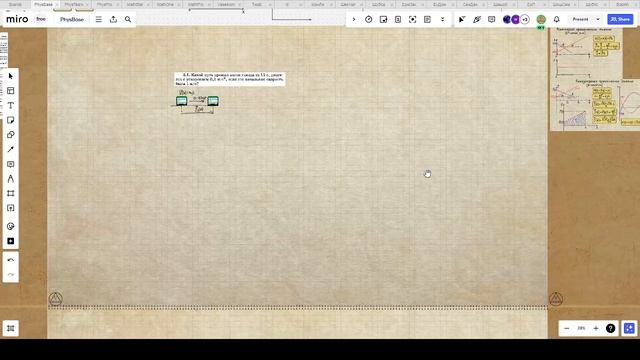Open the Help question mark
This screenshot has width=640, height=360.
pyautogui.click(x=610, y=328)
